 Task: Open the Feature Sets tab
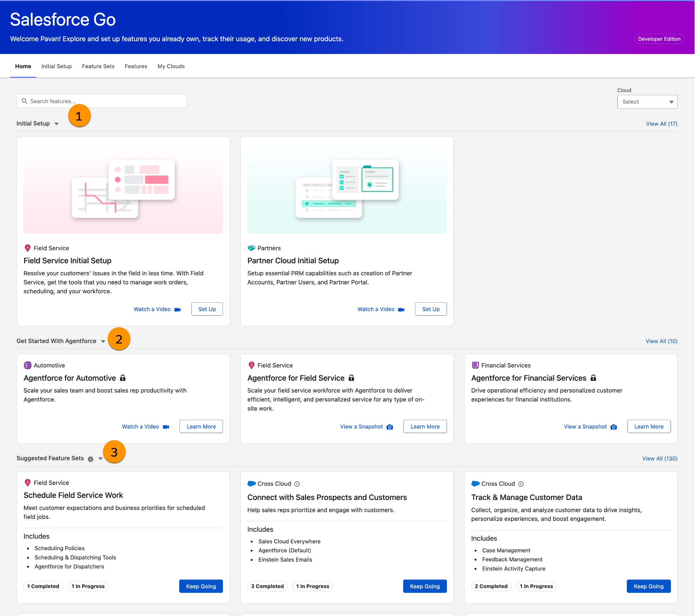click(98, 66)
